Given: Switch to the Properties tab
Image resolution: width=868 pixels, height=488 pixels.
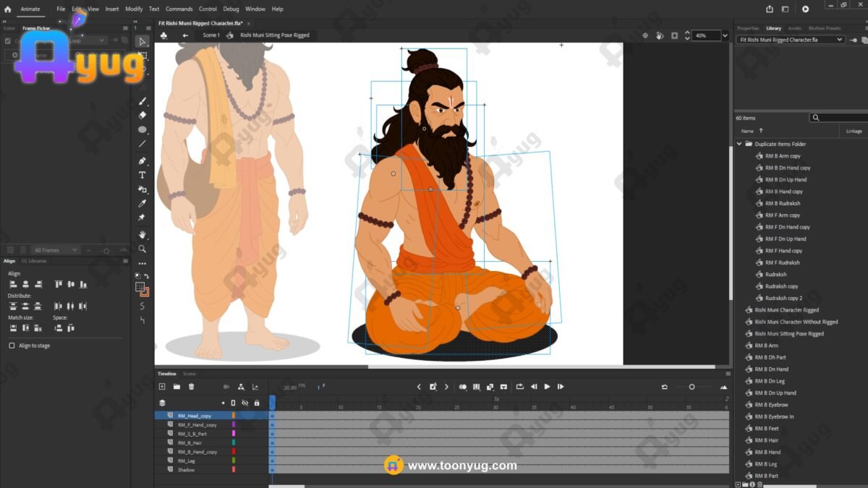Looking at the screenshot, I should point(747,28).
